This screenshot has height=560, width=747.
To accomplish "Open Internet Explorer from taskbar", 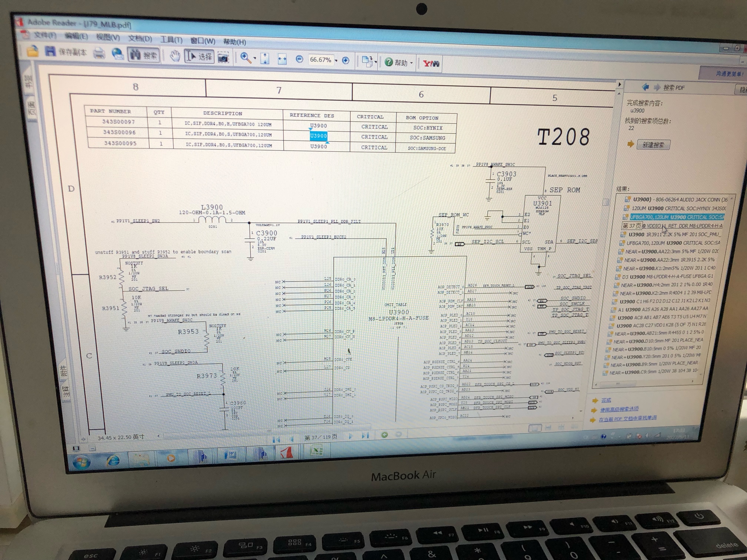I will point(113,461).
